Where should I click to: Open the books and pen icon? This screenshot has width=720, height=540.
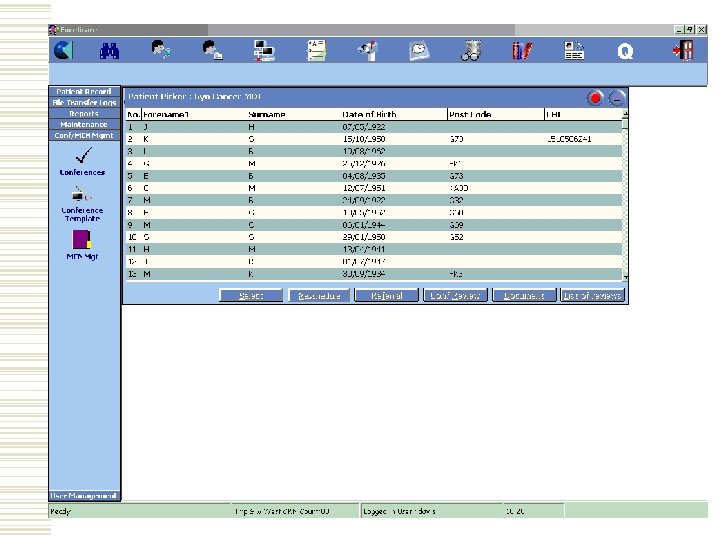click(522, 51)
